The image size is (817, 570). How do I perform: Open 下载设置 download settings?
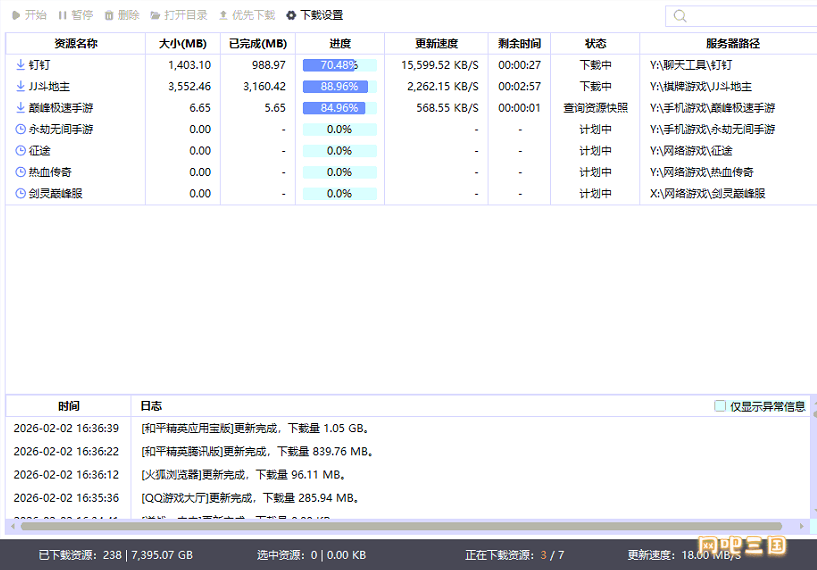[x=315, y=15]
